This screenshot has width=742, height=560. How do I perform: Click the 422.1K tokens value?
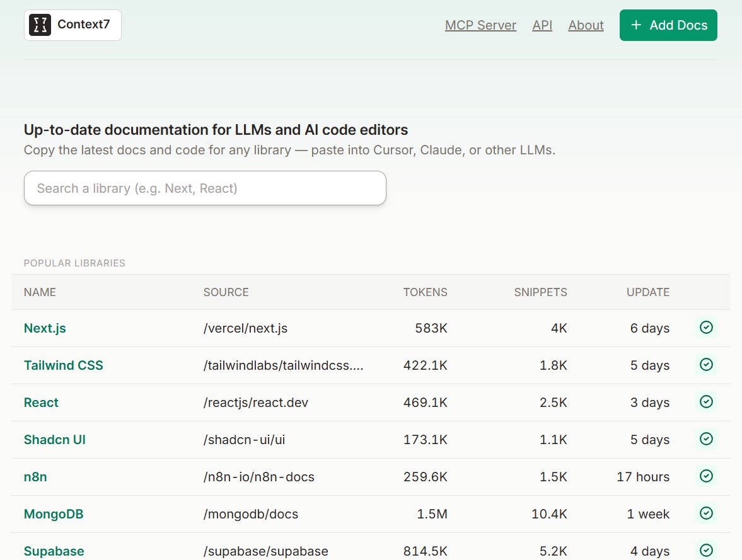coord(425,365)
